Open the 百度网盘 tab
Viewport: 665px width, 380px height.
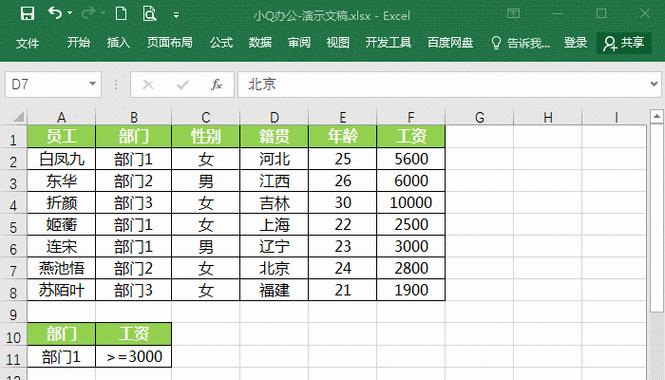point(450,42)
